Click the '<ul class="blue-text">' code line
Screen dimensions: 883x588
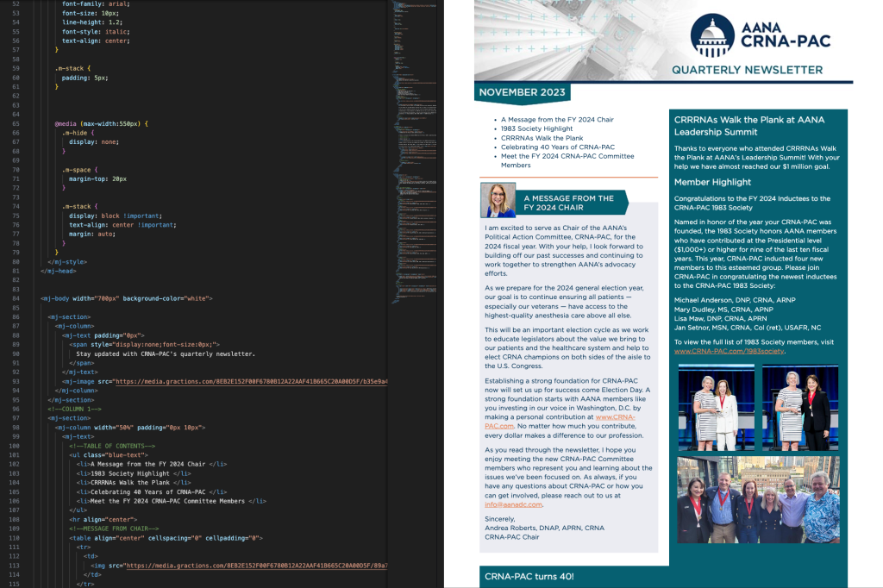click(x=108, y=455)
